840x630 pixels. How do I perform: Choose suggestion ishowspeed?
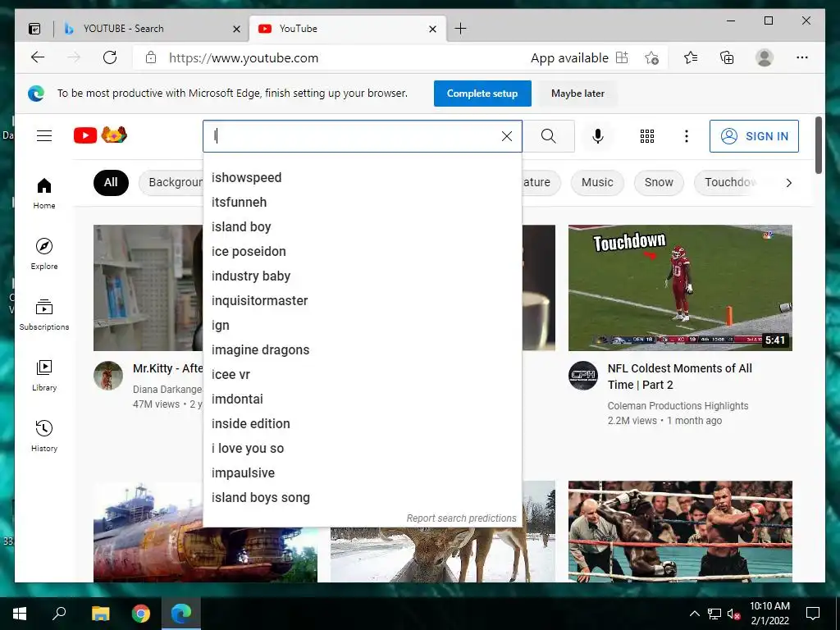pos(362,177)
